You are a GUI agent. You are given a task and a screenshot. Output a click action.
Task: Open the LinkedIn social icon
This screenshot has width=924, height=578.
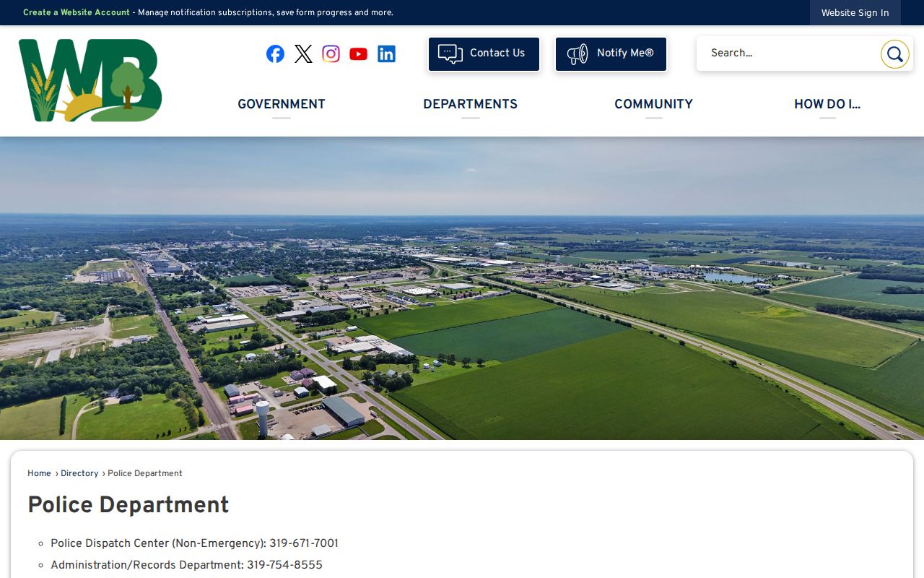(x=386, y=53)
